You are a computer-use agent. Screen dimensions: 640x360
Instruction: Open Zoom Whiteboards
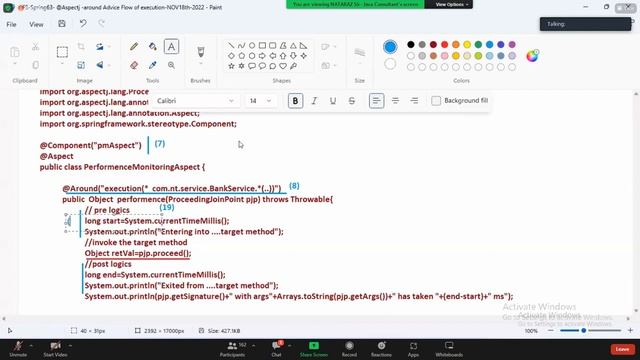[x=449, y=349]
